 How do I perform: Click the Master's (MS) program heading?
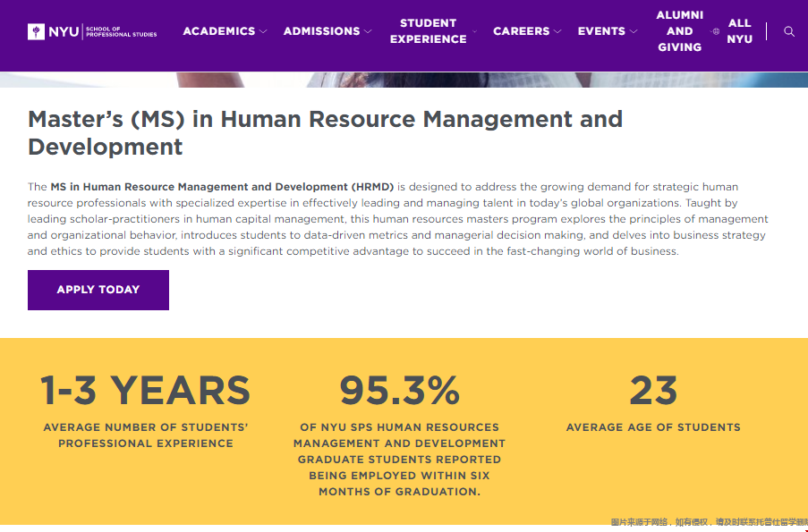(325, 133)
